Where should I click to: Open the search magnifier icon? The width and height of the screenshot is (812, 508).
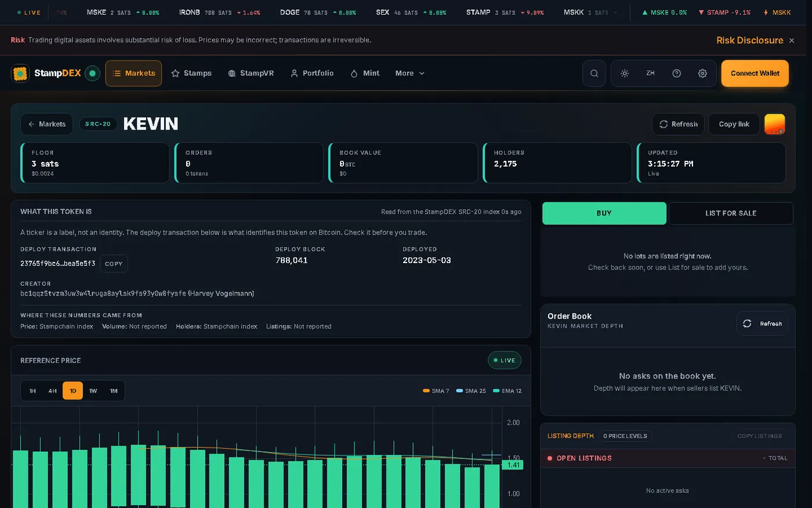coord(594,73)
